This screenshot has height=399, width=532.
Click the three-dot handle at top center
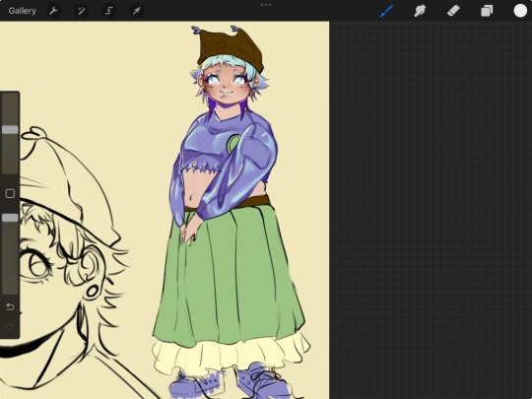tap(266, 5)
